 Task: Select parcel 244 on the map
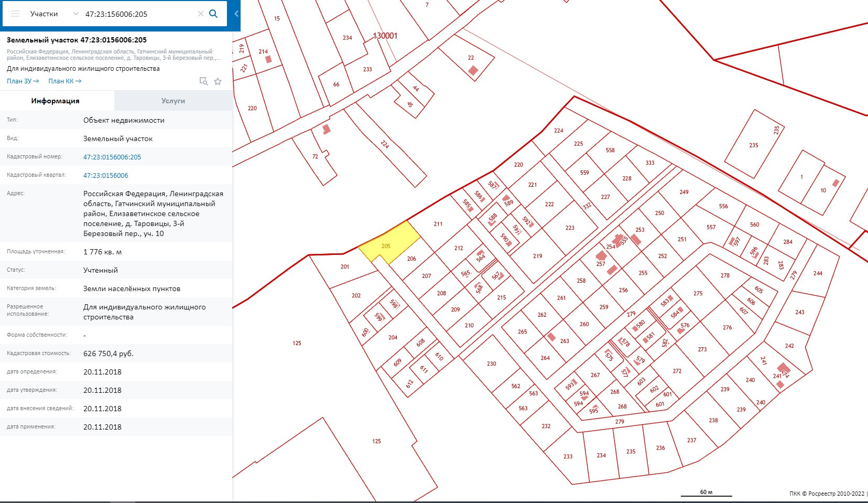[818, 273]
